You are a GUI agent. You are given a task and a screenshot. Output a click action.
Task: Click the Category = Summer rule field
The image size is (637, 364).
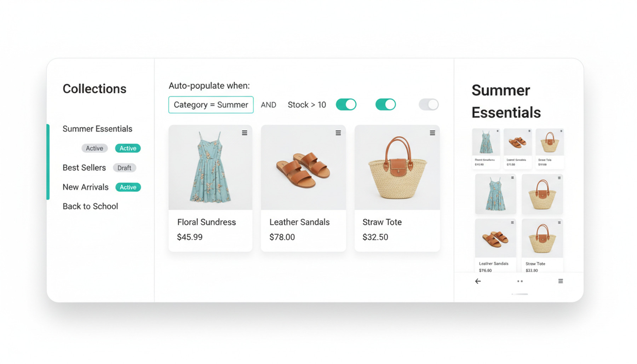pyautogui.click(x=211, y=105)
